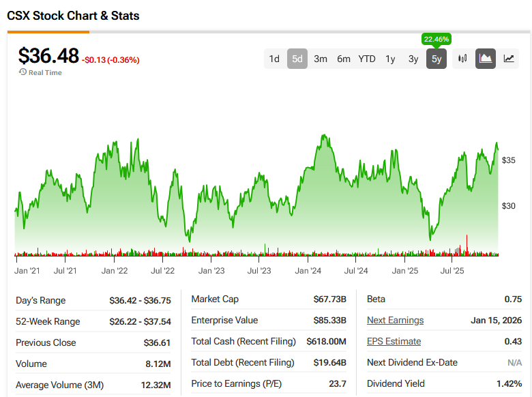The image size is (532, 397).
Task: Click the CSX Stock Chart & Stats heading
Action: pos(73,15)
